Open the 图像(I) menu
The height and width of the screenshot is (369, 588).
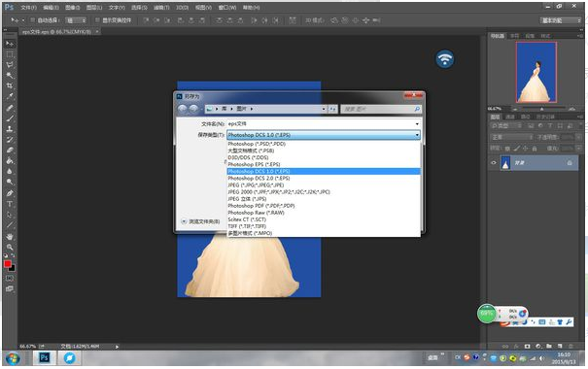tap(72, 8)
